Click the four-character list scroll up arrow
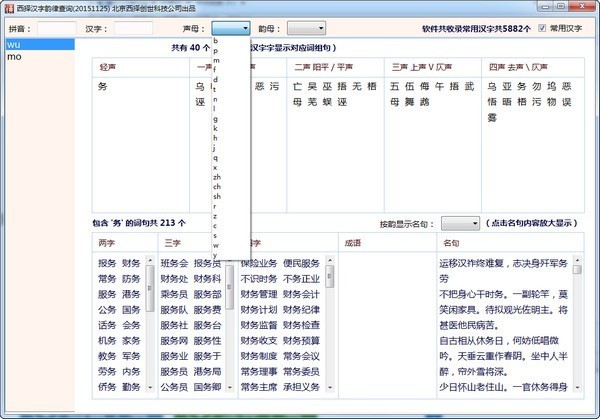Image resolution: width=600 pixels, height=419 pixels. click(x=330, y=260)
